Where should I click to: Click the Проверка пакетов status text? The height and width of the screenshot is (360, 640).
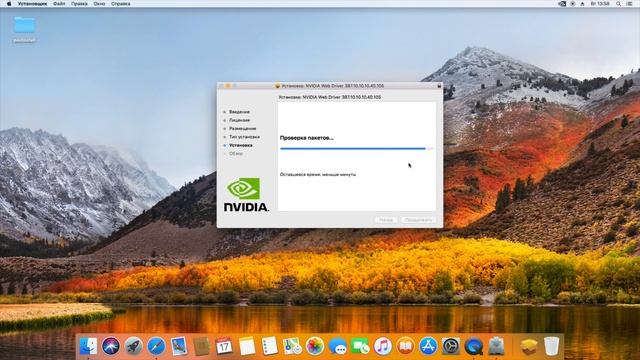coord(307,138)
